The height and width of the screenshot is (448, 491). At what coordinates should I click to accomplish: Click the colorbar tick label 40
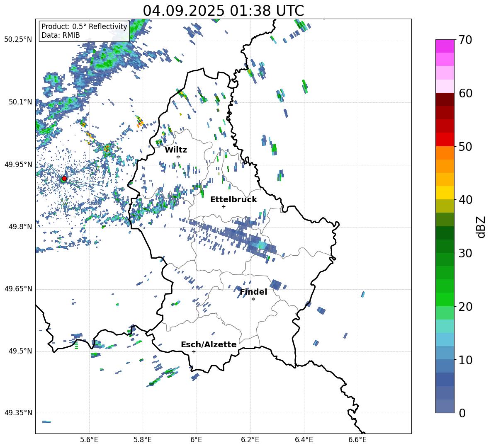465,200
